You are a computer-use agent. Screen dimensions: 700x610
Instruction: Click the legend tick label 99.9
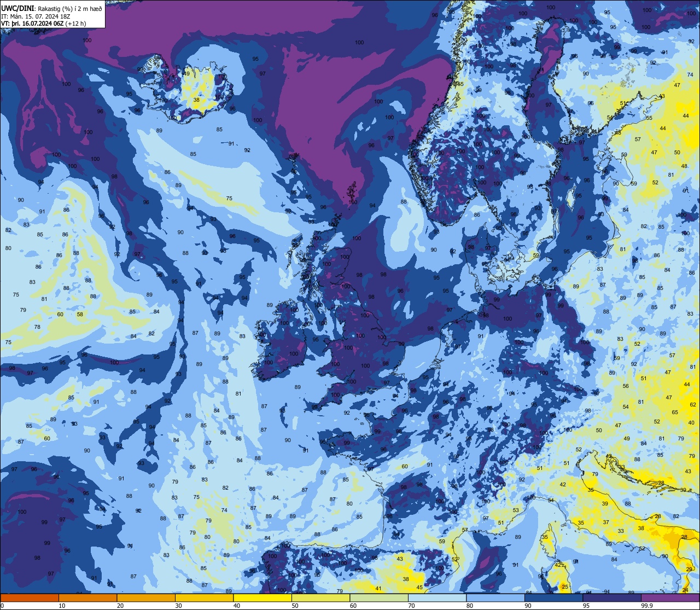click(x=647, y=606)
